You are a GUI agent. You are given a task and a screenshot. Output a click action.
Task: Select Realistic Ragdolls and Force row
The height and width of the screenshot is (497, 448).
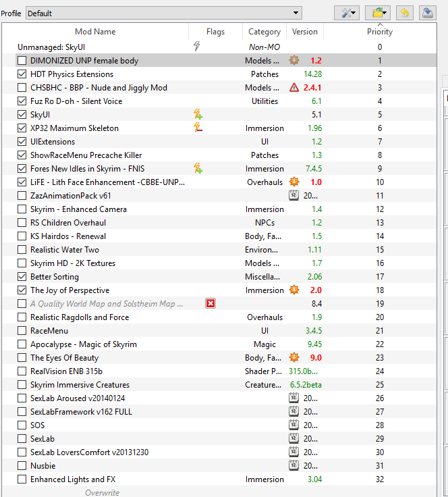point(219,317)
